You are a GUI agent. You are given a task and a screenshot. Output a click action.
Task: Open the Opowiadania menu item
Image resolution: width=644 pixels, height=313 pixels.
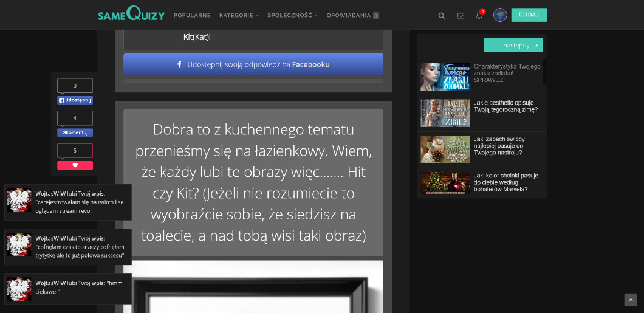[x=352, y=15]
